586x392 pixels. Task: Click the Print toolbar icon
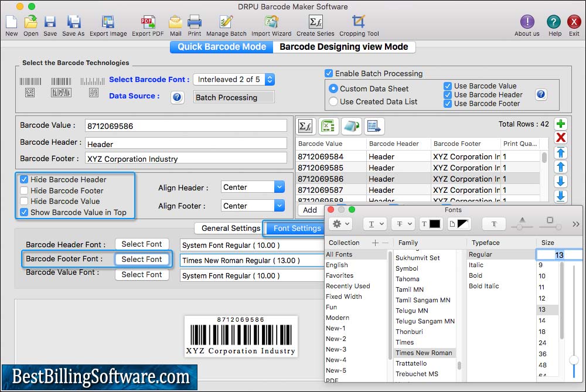(195, 22)
